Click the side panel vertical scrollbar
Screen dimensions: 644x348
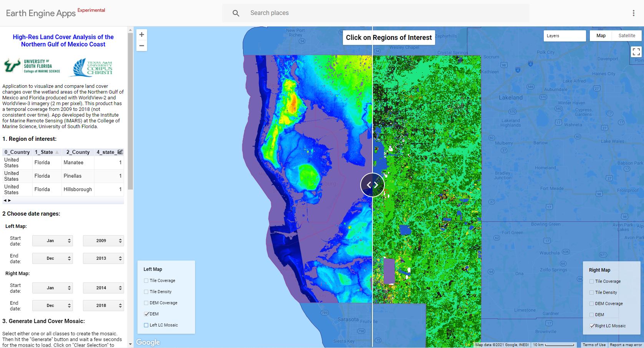click(131, 111)
